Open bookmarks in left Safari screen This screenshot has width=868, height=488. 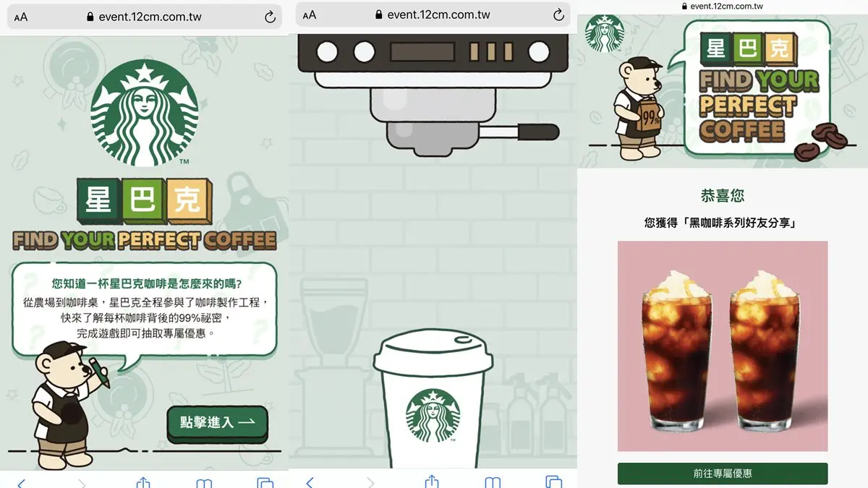205,482
